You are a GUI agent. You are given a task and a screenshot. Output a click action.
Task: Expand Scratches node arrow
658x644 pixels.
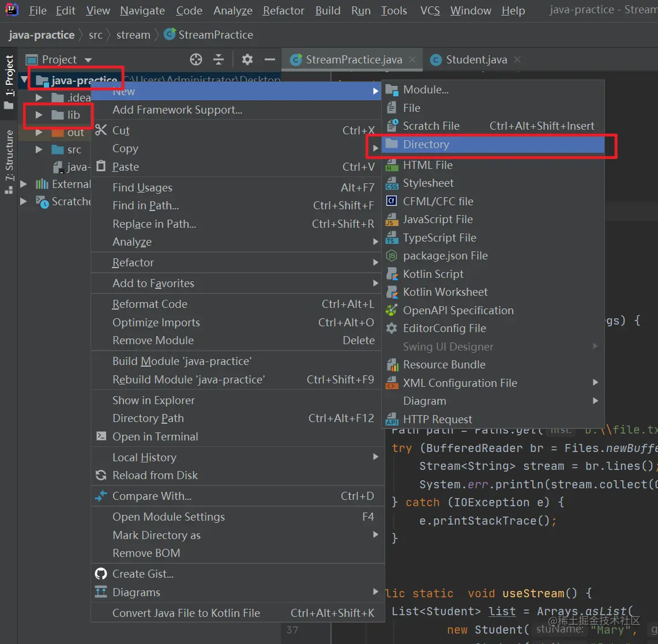coord(24,202)
